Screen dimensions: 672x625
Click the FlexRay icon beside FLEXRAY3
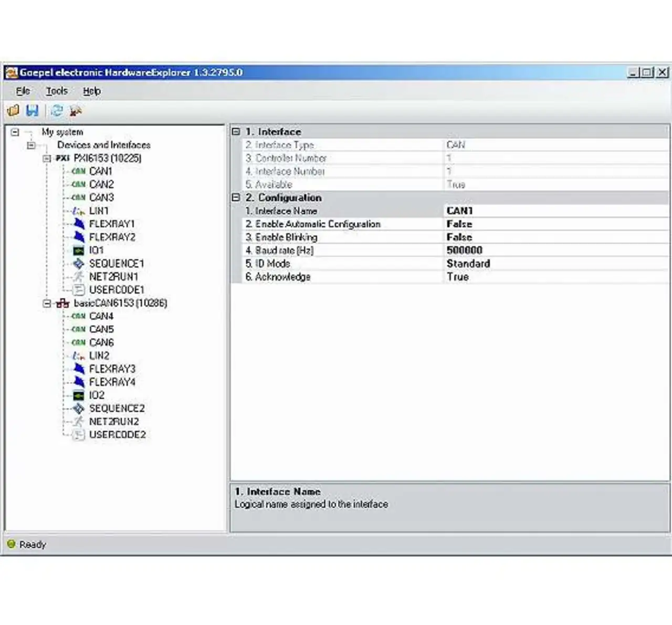click(79, 369)
